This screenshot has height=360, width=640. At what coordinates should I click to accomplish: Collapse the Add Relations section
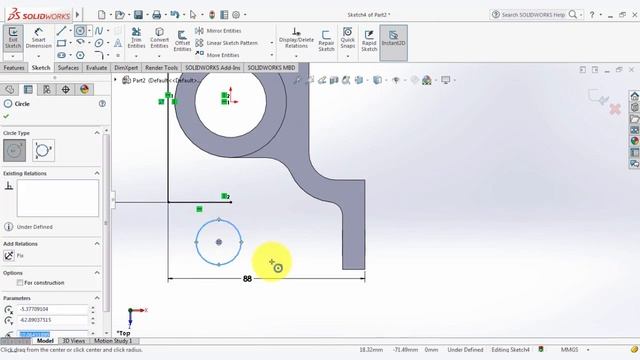[x=97, y=243]
